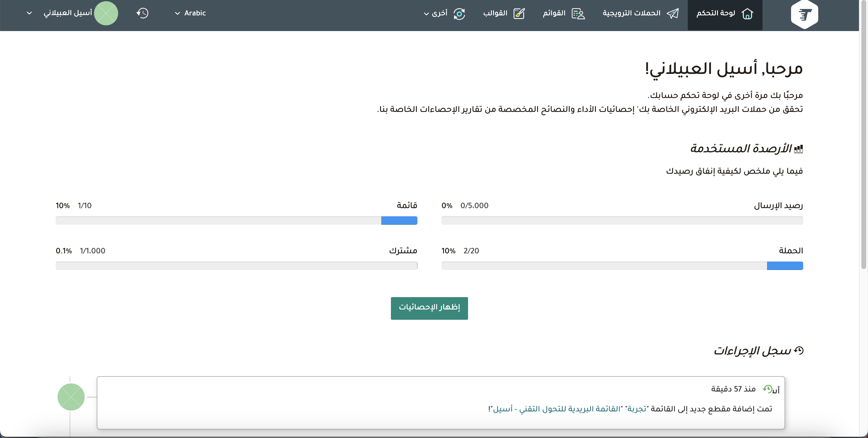Viewport: 868px width, 438px height.
Task: Click the hexagon brand logo in the navbar
Action: pyautogui.click(x=804, y=15)
